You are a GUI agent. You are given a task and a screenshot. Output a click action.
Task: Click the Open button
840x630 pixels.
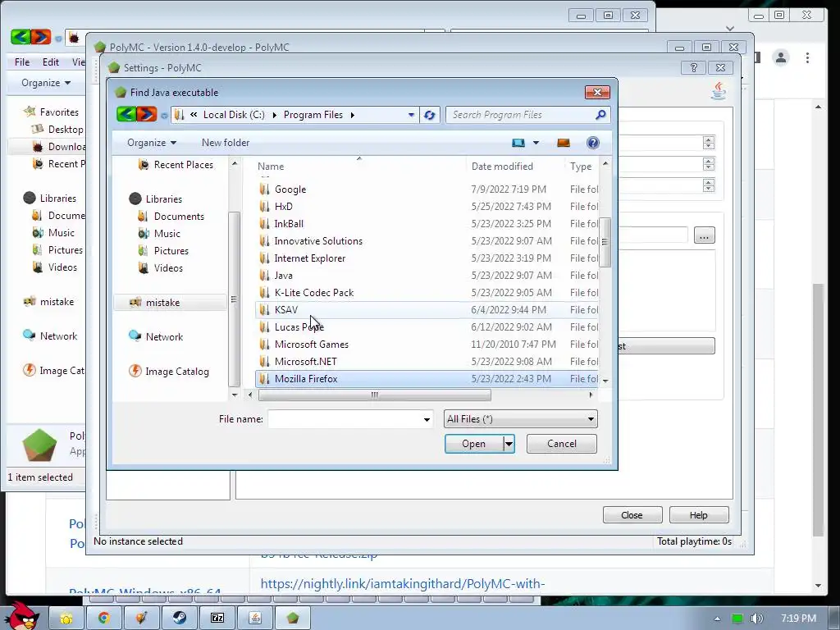(x=474, y=444)
